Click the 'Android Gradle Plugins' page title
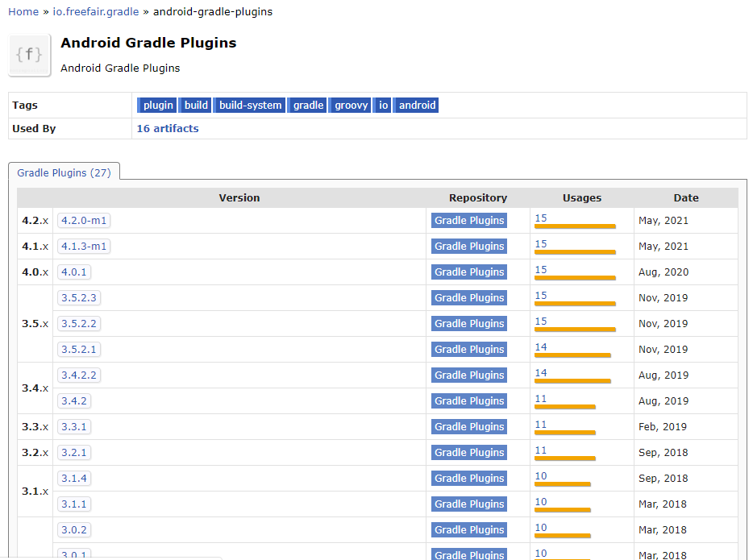The width and height of the screenshot is (753, 560). (148, 43)
